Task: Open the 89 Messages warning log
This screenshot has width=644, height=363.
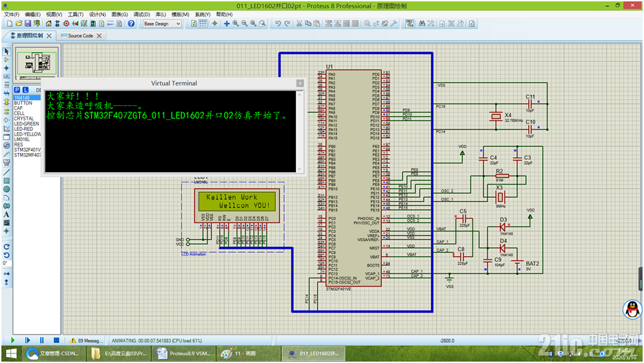Action: tap(85, 340)
